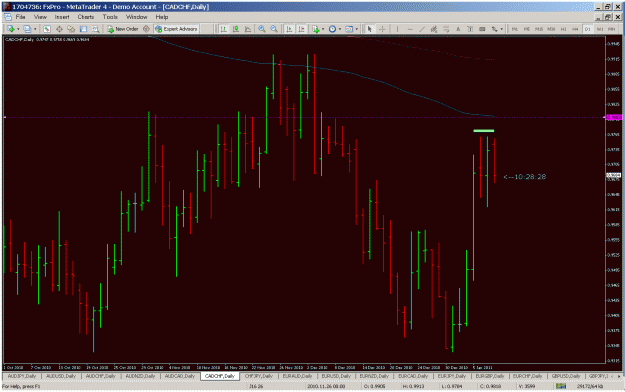This screenshot has width=625, height=392.
Task: Switch to the EURUSD,Daily chart tab
Action: point(336,376)
